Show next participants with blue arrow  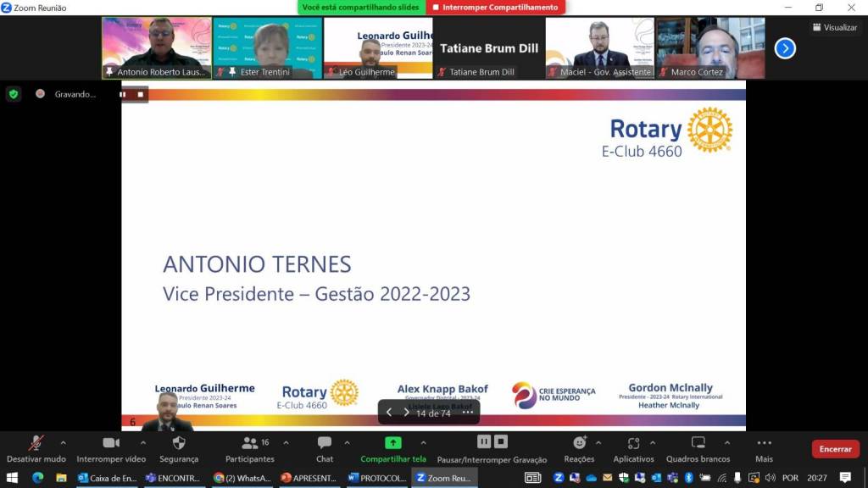pyautogui.click(x=785, y=48)
